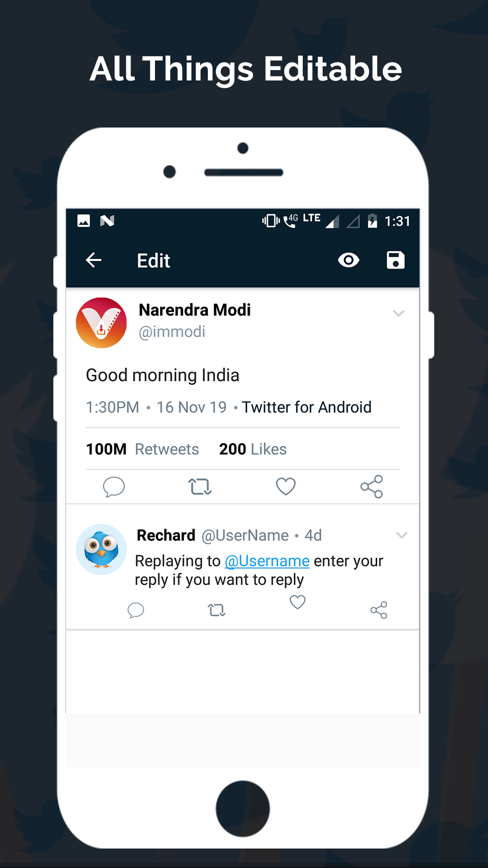Toggle the eye preview icon

(348, 260)
